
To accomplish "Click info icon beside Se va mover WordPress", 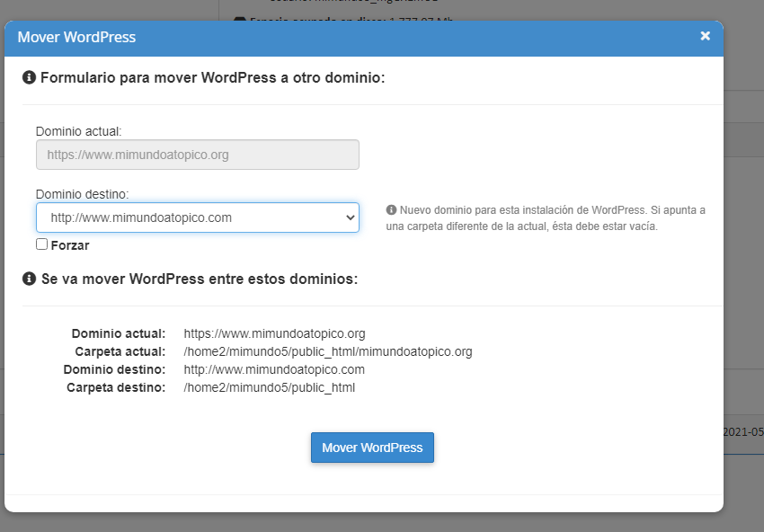I will (30, 279).
